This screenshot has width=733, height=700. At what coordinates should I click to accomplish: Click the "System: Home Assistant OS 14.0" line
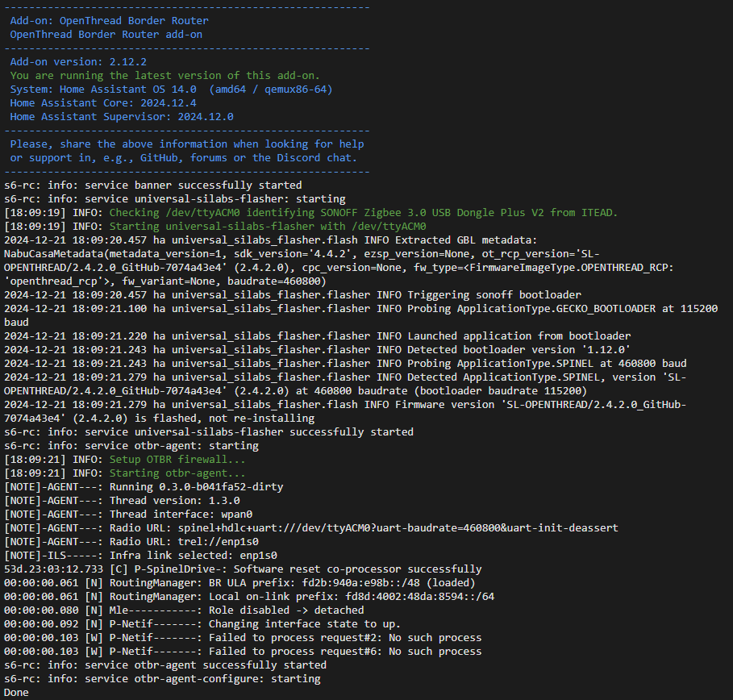click(171, 90)
